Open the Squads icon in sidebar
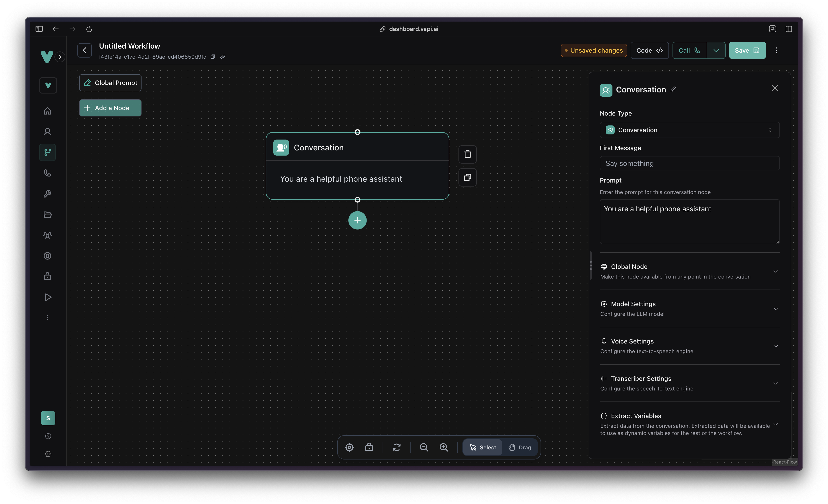828x504 pixels. 48,235
